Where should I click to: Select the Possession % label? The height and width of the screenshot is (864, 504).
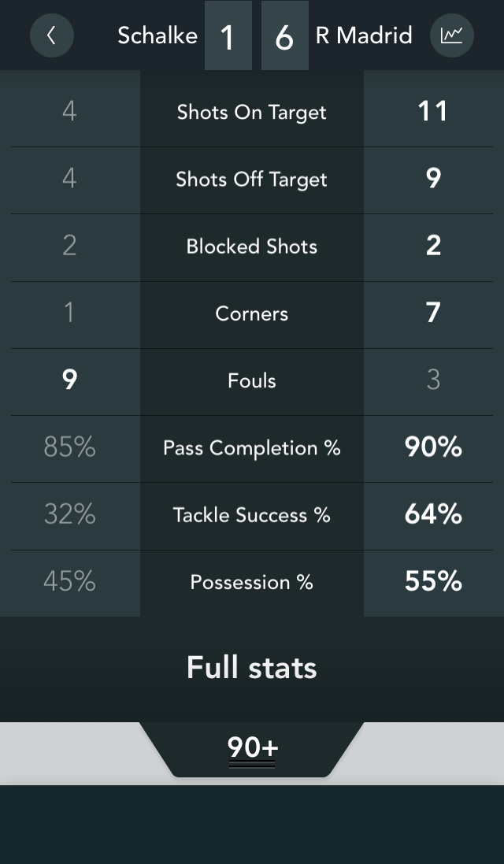[x=252, y=582]
